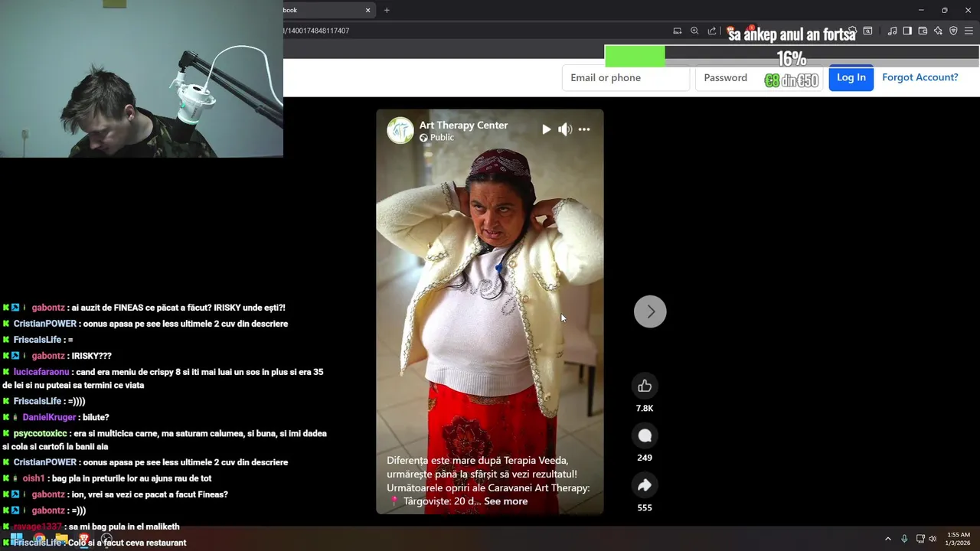Viewport: 980px width, 551px height.
Task: Like the video with thumbs-up
Action: coord(645,386)
